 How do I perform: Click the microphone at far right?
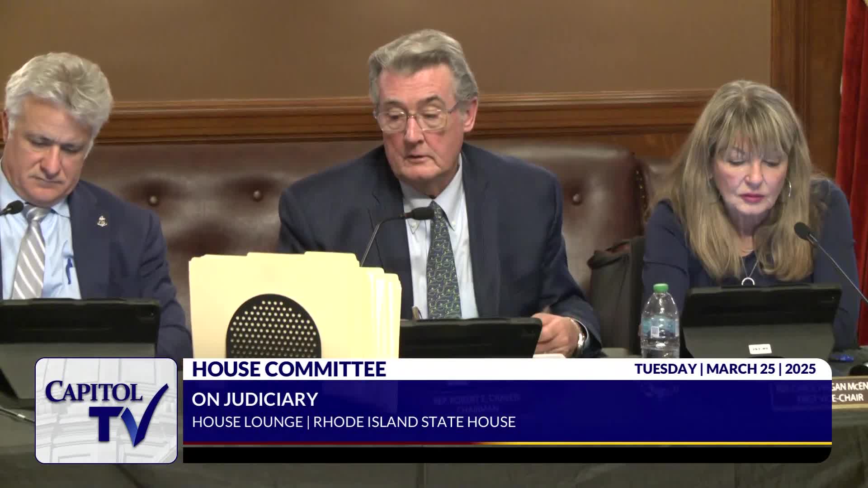point(802,231)
